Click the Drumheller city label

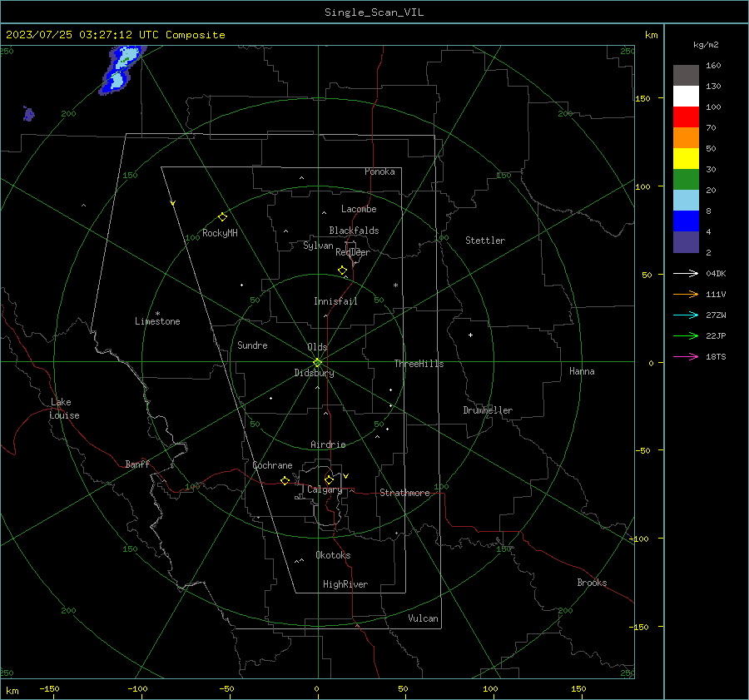(488, 410)
